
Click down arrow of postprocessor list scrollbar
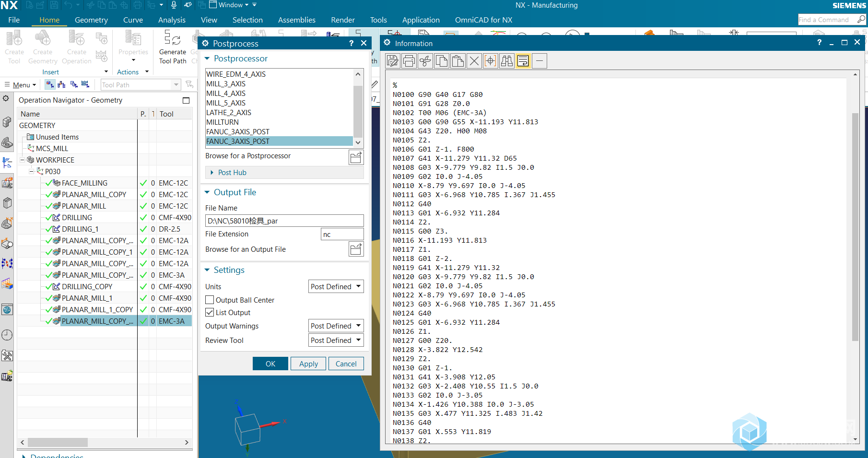tap(358, 142)
